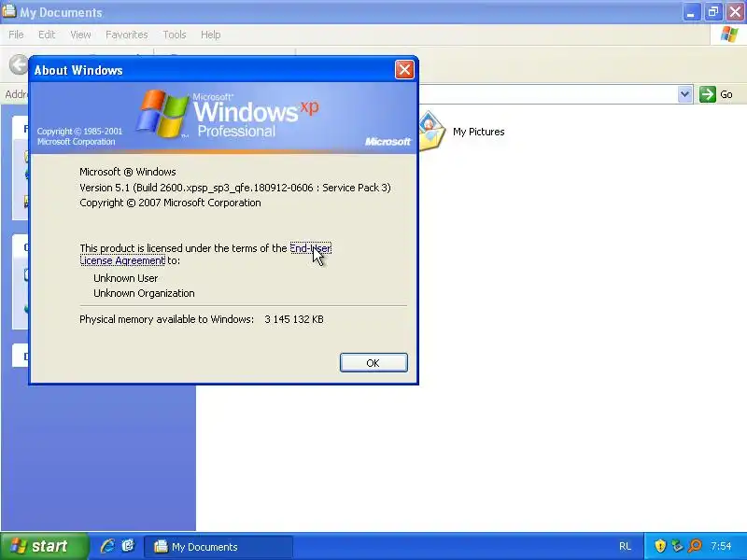Image resolution: width=747 pixels, height=560 pixels.
Task: Click the Copyright 2007 Microsoft Corporation line
Action: tap(170, 203)
